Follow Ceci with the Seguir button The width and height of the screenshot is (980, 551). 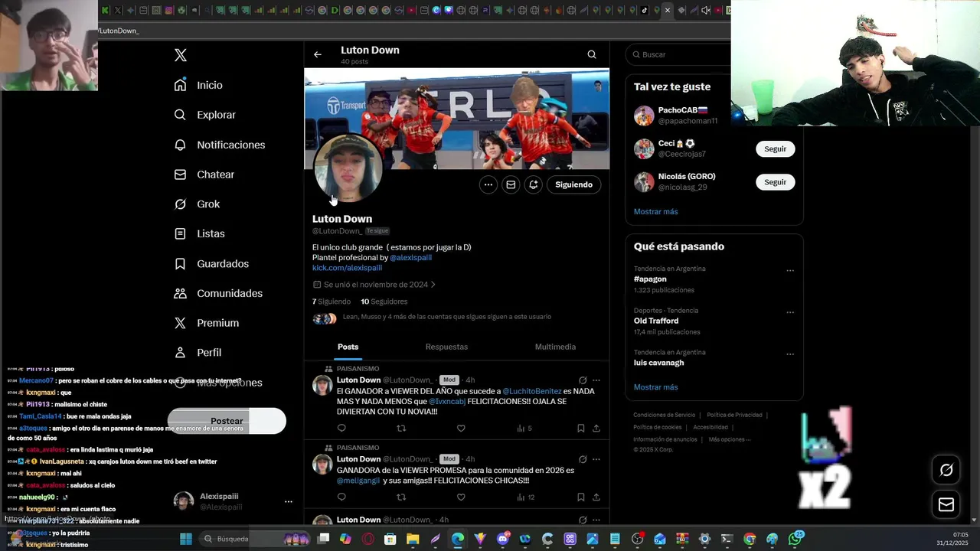[775, 149]
